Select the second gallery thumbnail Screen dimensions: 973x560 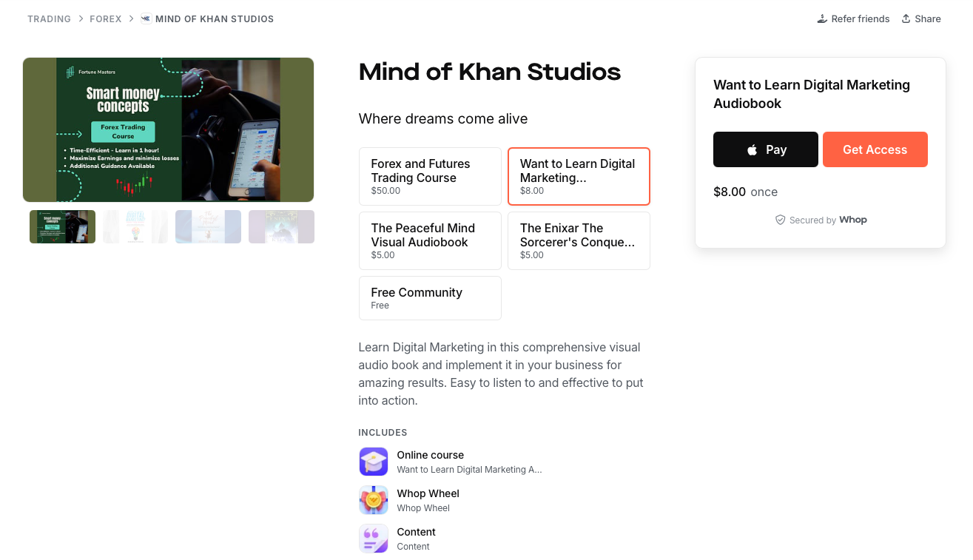135,226
